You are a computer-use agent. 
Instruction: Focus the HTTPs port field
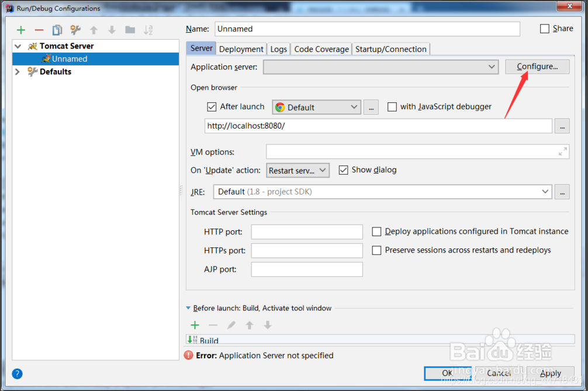click(x=307, y=250)
